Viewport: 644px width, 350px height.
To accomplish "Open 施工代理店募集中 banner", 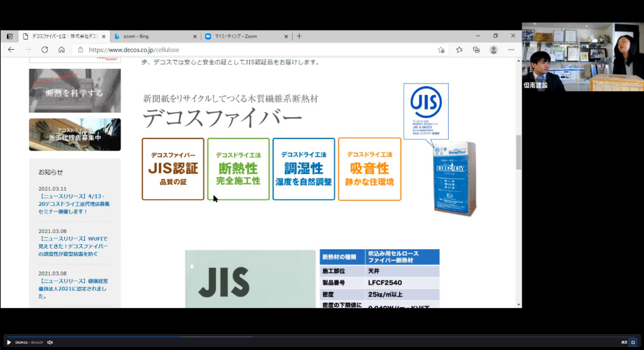I will pyautogui.click(x=75, y=135).
